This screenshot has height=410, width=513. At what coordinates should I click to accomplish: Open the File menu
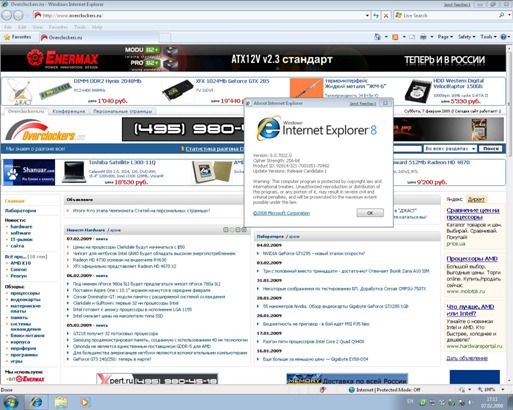point(8,27)
